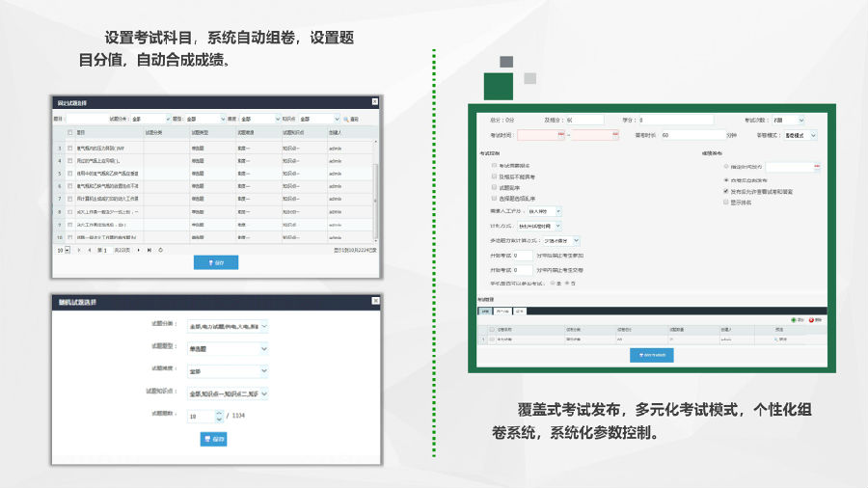868x488 pixels.
Task: Click 保存 button in random question dialog
Action: (213, 439)
